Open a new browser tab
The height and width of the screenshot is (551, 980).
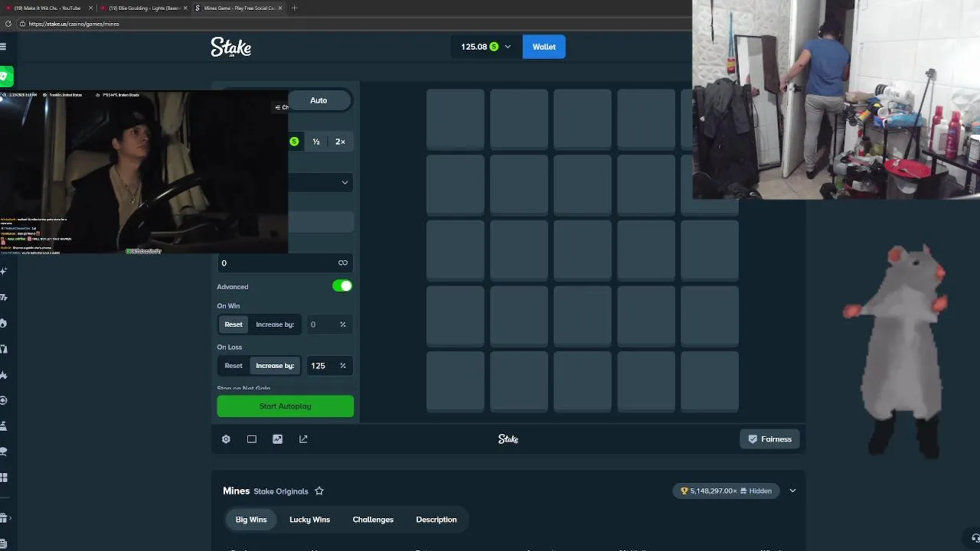[295, 8]
